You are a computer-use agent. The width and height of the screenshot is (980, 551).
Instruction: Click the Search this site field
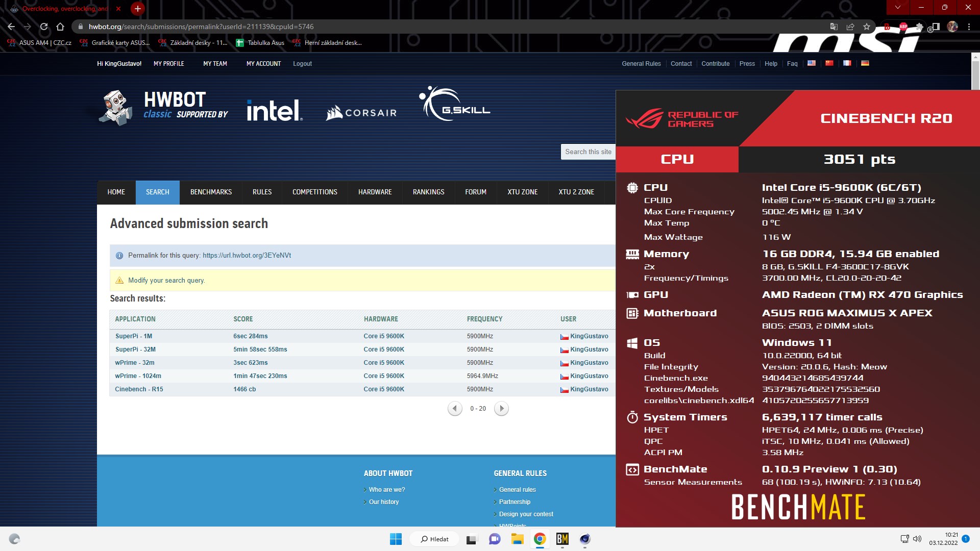(x=588, y=152)
